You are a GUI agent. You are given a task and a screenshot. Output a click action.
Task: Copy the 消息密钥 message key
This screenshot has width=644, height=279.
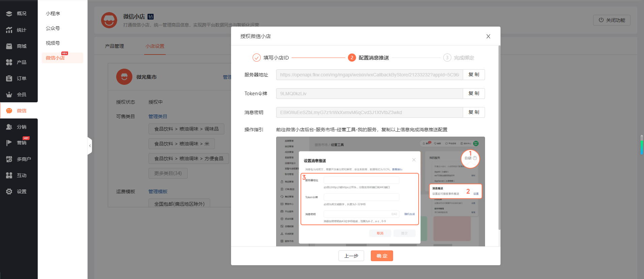[474, 112]
